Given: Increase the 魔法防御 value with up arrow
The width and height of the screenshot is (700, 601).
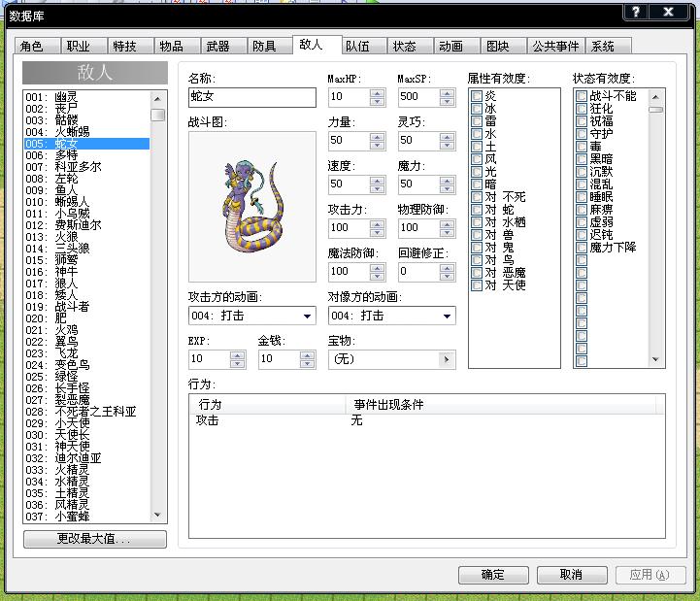Looking at the screenshot, I should coord(378,268).
